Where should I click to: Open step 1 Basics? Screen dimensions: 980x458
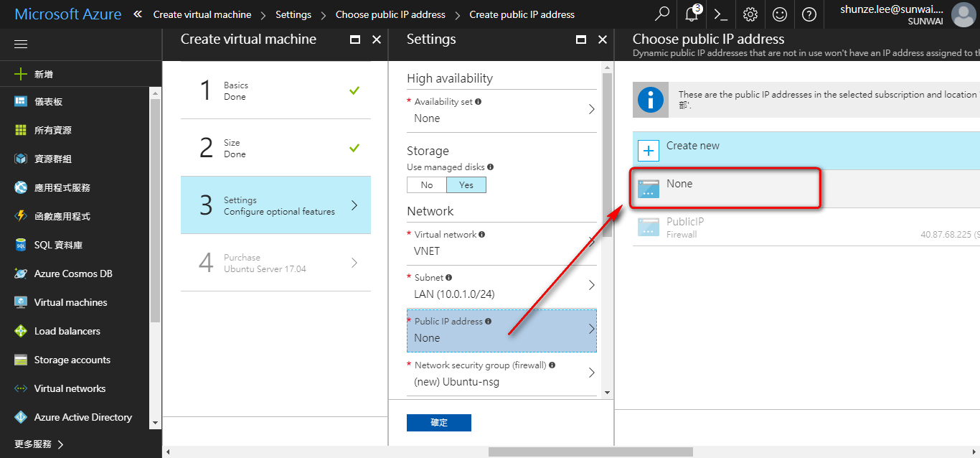point(275,90)
